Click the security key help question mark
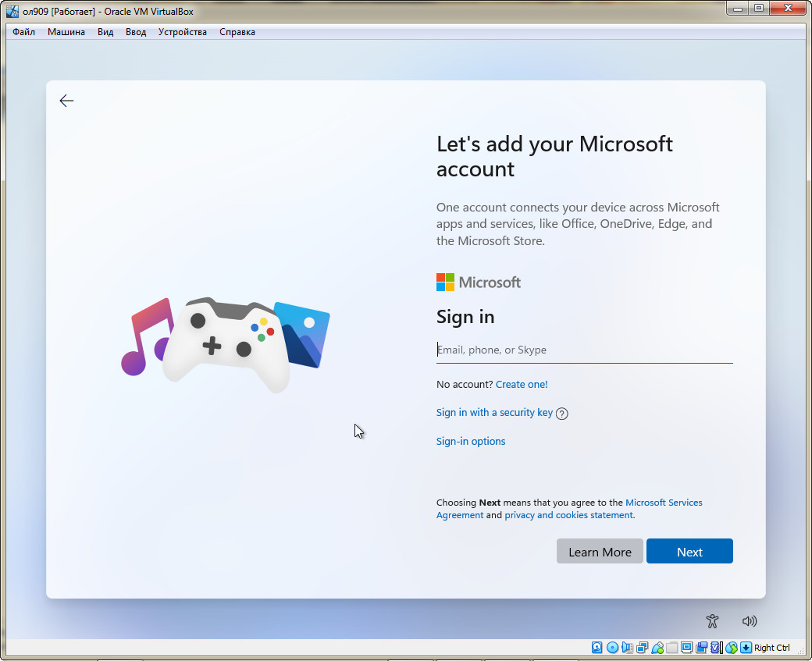 click(562, 414)
